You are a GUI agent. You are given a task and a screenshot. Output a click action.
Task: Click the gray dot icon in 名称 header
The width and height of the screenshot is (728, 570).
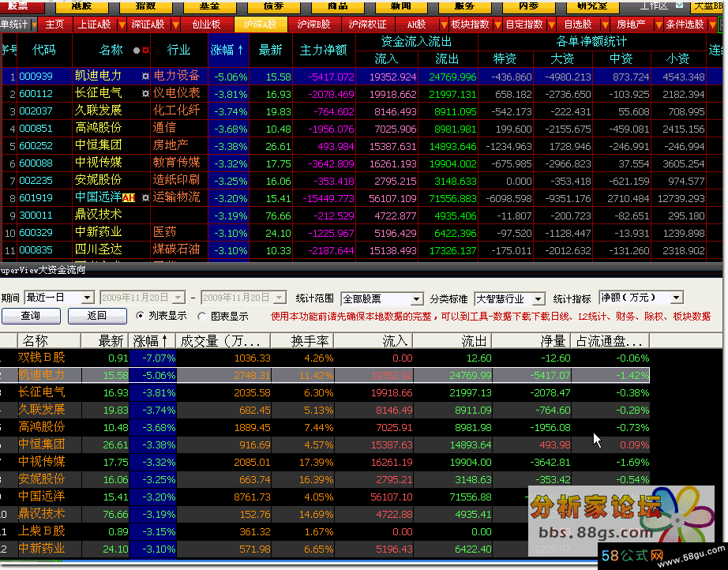tap(136, 50)
